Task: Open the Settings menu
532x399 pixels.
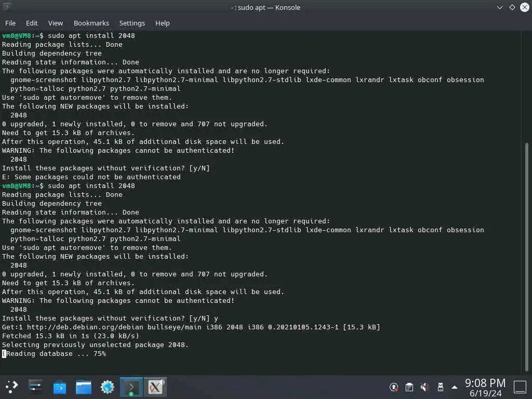Action: tap(132, 23)
